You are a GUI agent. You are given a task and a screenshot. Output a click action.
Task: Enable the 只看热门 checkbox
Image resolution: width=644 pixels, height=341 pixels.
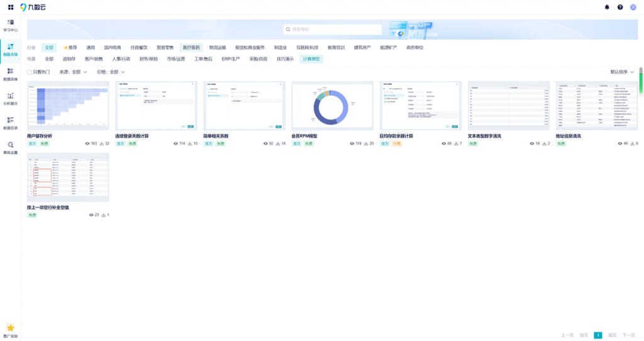click(30, 72)
